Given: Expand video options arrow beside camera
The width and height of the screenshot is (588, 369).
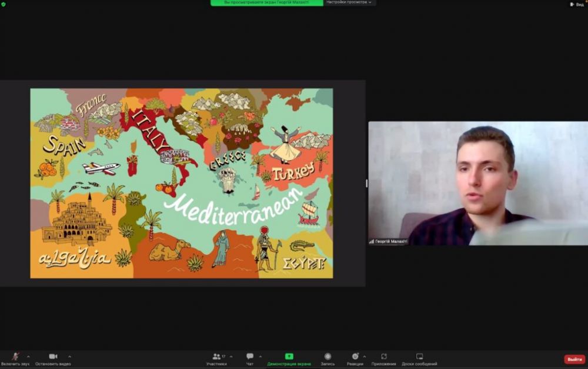Looking at the screenshot, I should (69, 356).
